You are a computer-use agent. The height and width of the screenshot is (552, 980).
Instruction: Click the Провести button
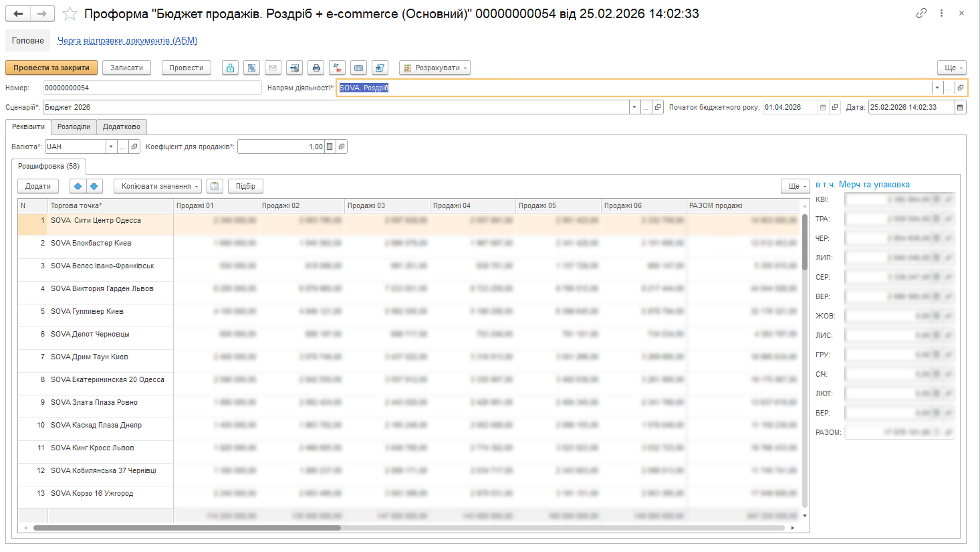coord(187,68)
